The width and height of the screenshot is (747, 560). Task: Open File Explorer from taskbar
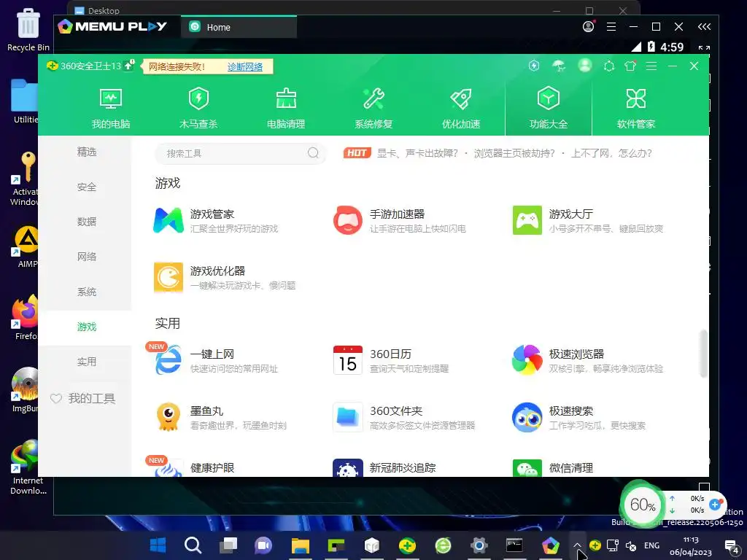pos(300,545)
